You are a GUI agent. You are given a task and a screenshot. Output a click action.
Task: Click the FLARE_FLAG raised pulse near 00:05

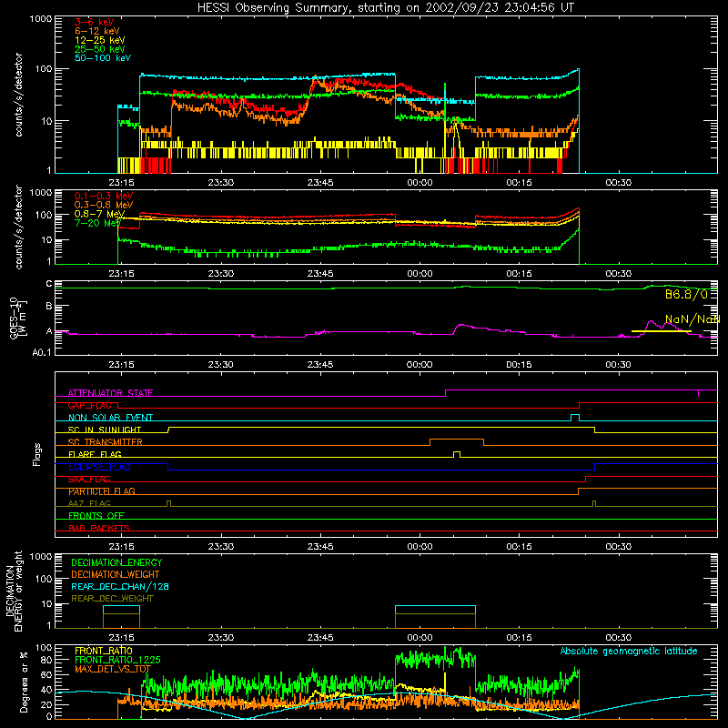click(x=457, y=454)
